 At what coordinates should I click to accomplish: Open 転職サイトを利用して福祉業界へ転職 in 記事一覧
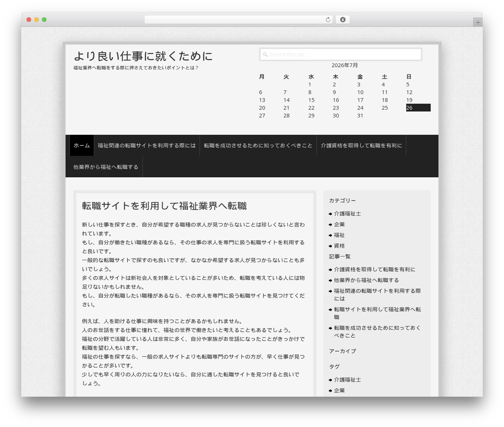(x=377, y=313)
